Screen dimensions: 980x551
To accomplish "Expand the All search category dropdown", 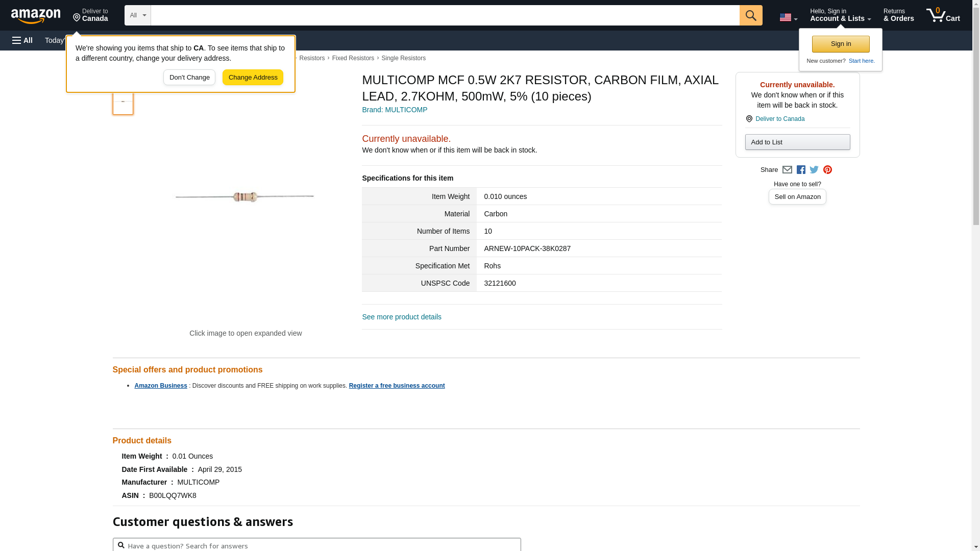I will [137, 15].
